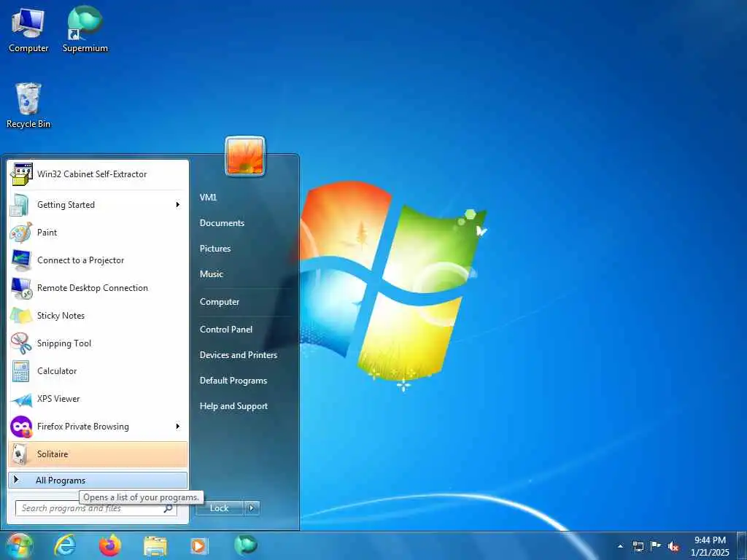Click the Remote Desktop Connection icon
This screenshot has height=560, width=747.
21,288
